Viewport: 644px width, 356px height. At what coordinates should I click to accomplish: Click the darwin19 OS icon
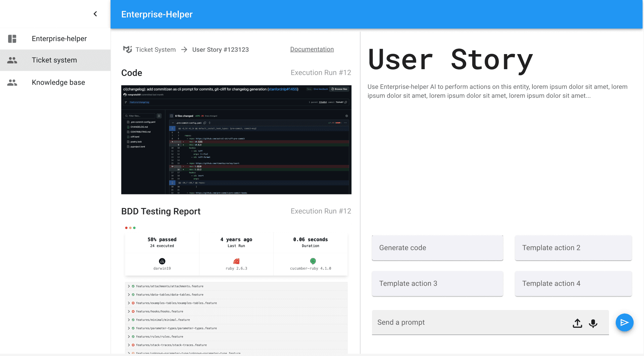coord(162,261)
